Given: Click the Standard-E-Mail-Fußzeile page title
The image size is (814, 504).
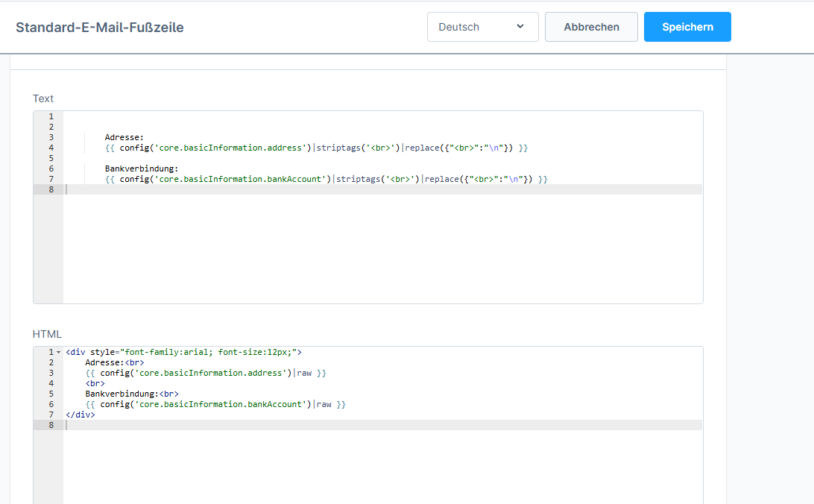Looking at the screenshot, I should (100, 28).
